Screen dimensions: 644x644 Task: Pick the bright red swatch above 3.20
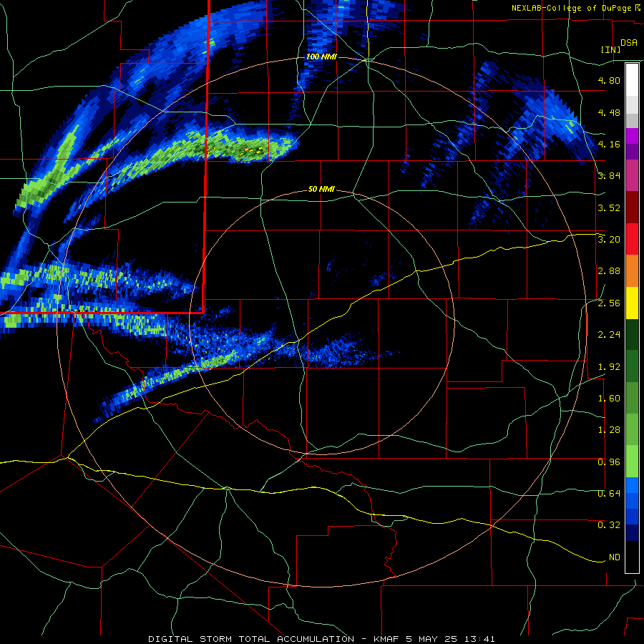click(x=632, y=239)
